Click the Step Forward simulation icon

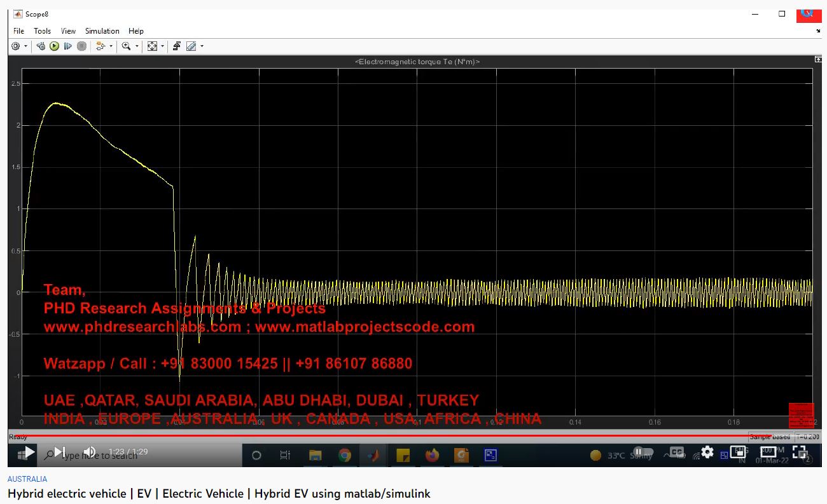point(67,46)
